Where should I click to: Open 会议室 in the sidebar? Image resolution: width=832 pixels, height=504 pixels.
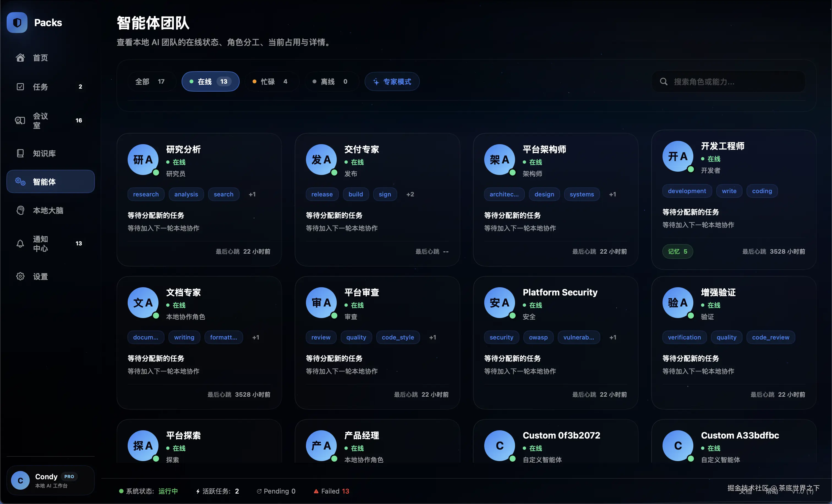coord(51,120)
